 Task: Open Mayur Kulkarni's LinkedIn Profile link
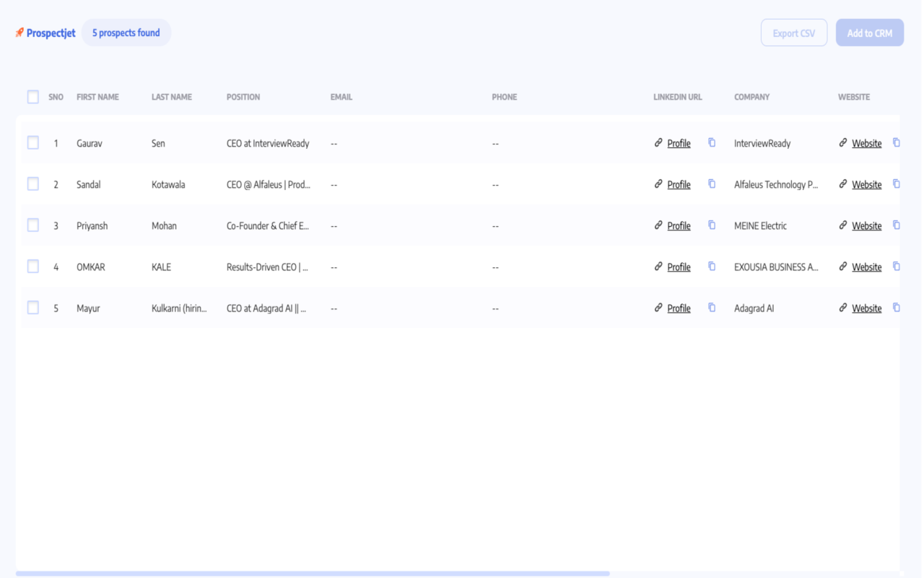pos(679,308)
